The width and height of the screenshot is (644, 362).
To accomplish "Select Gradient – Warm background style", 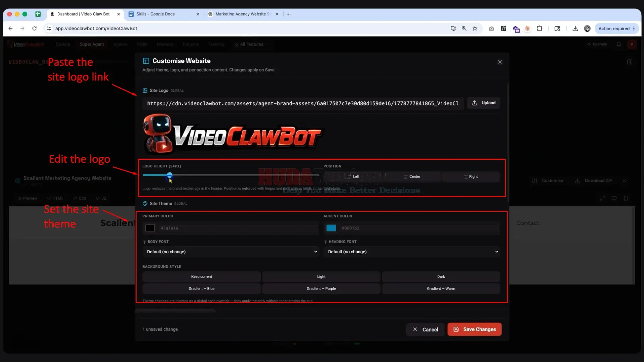I will click(x=441, y=289).
